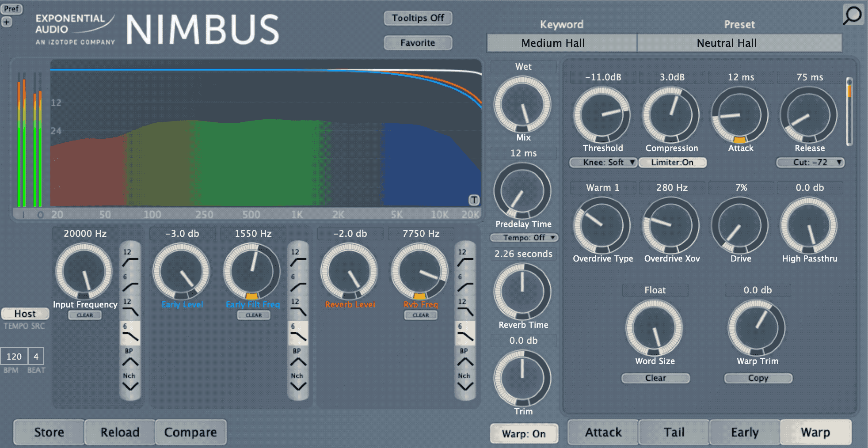Click the Copy button under Warp Trim
Viewport: 868px width, 448px height.
click(758, 378)
